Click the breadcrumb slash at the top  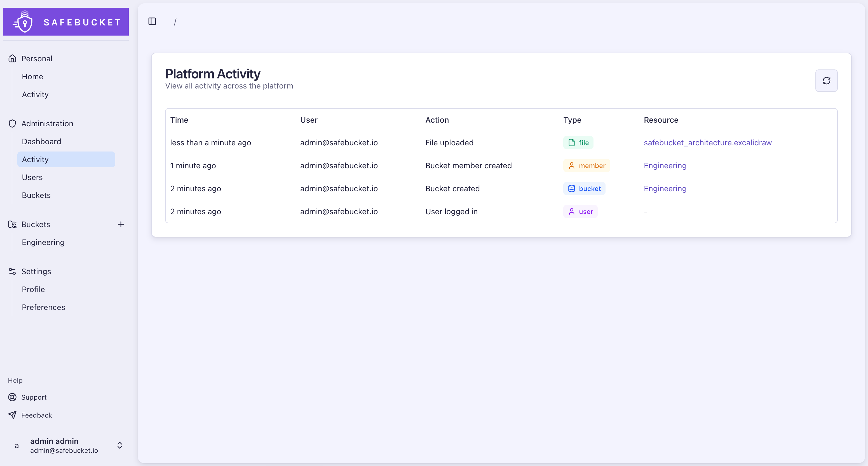(x=175, y=22)
